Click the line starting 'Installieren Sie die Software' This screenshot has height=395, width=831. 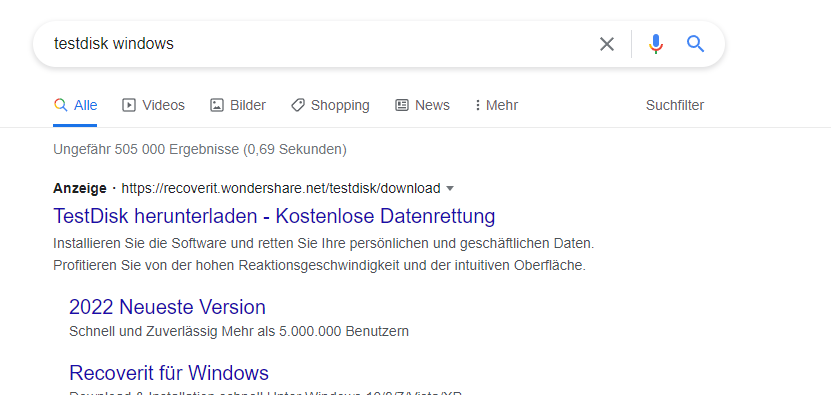324,244
